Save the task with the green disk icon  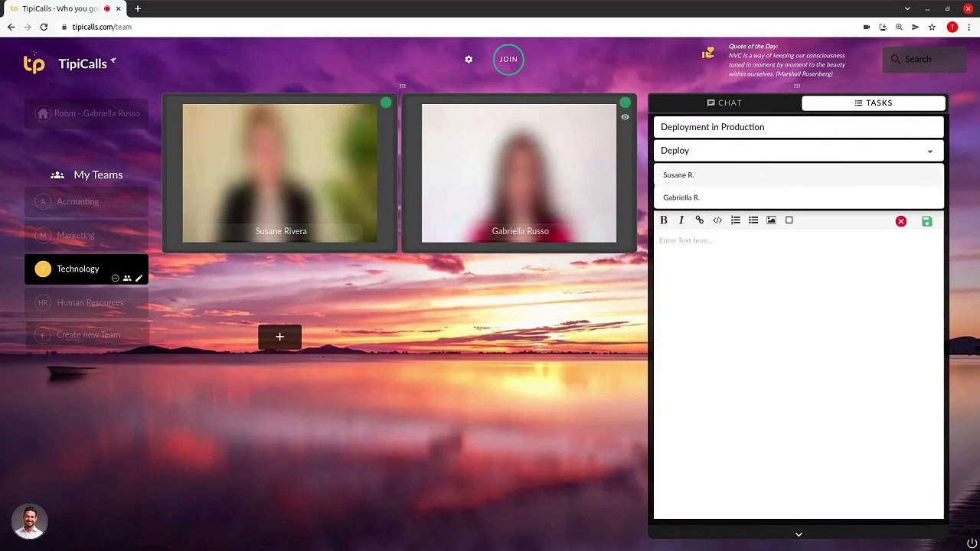(927, 222)
